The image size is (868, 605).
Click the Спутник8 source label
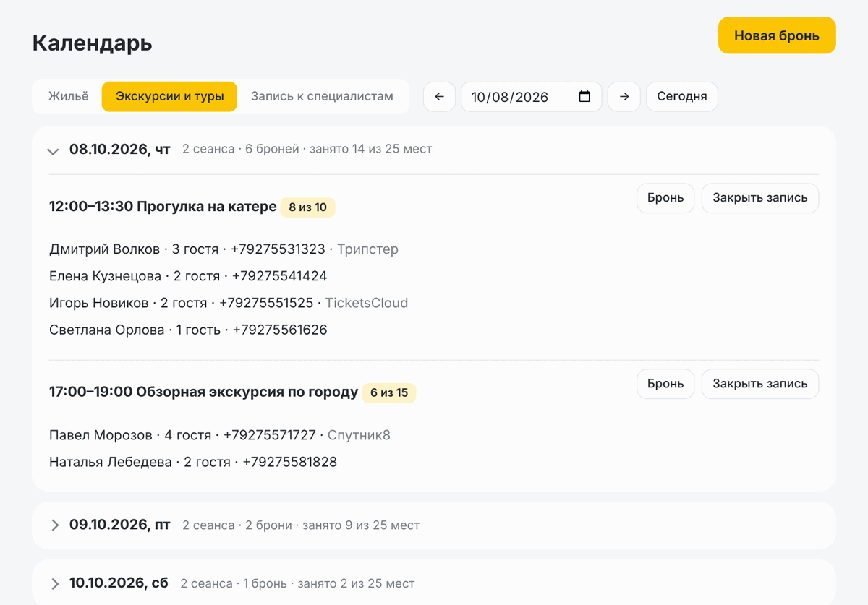click(x=359, y=435)
